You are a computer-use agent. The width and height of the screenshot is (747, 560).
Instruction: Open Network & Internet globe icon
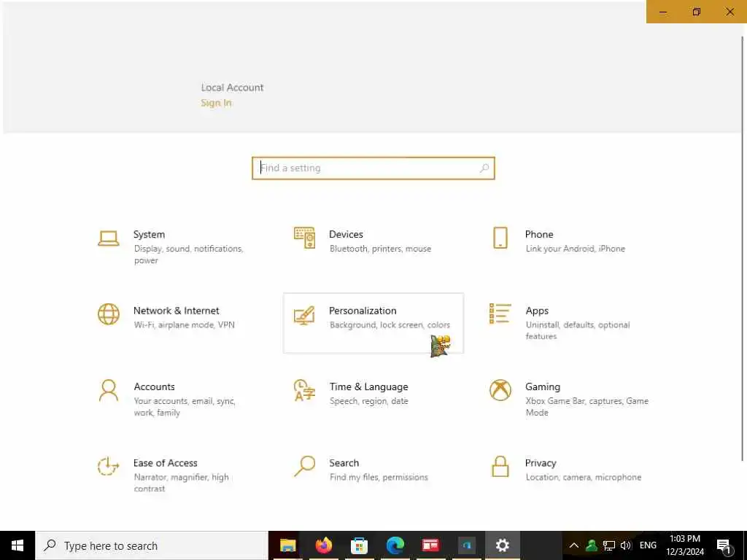click(x=109, y=314)
